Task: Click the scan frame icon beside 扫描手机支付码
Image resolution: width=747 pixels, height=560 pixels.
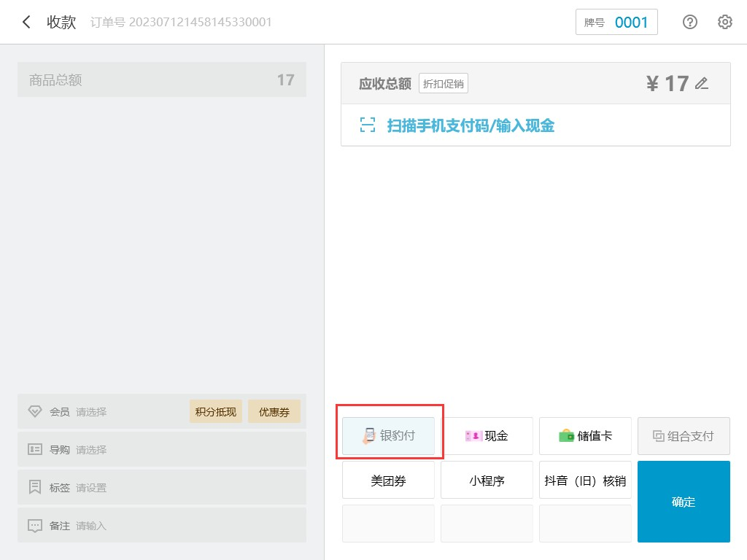Action: [x=368, y=125]
